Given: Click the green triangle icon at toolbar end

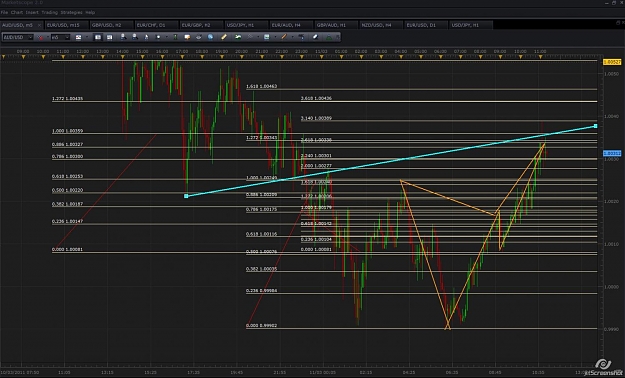Looking at the screenshot, I should 328,37.
